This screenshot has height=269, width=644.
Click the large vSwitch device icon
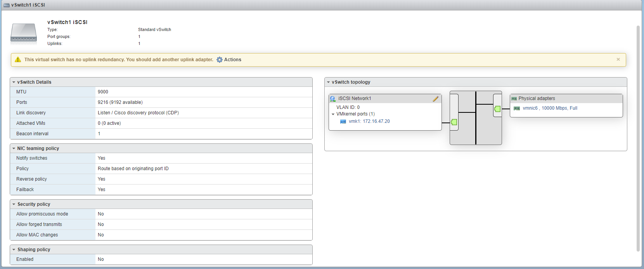pyautogui.click(x=24, y=33)
